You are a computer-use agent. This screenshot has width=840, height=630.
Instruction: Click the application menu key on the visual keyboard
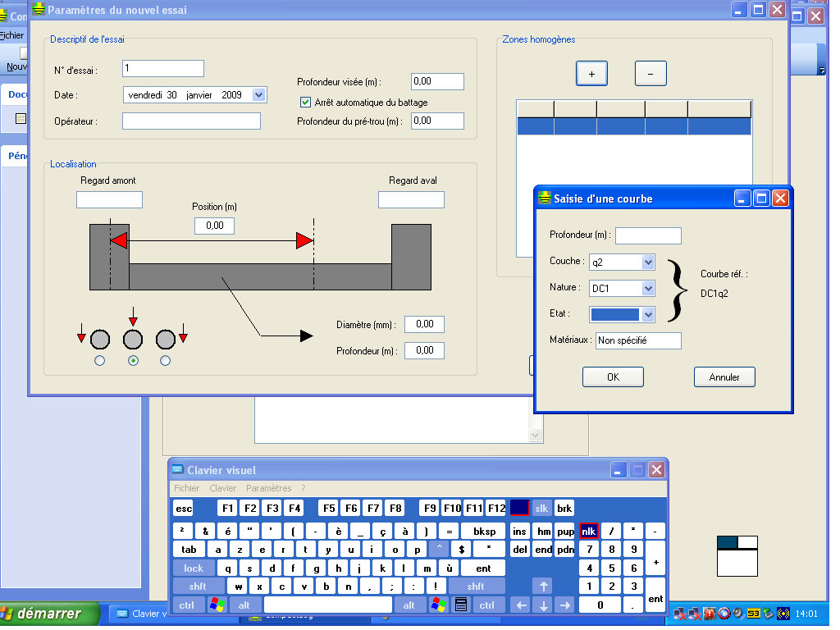click(460, 605)
